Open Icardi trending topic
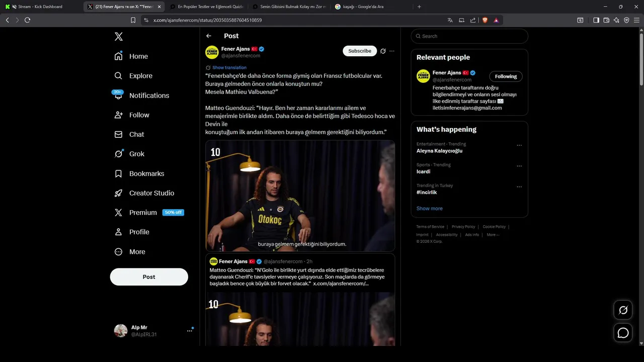This screenshot has width=644, height=362. click(423, 171)
